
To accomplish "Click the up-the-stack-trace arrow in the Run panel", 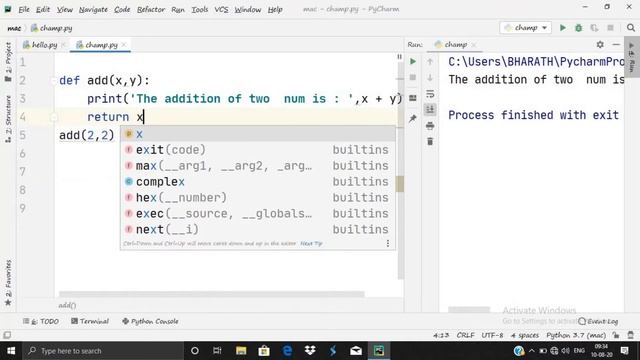I will click(x=430, y=62).
